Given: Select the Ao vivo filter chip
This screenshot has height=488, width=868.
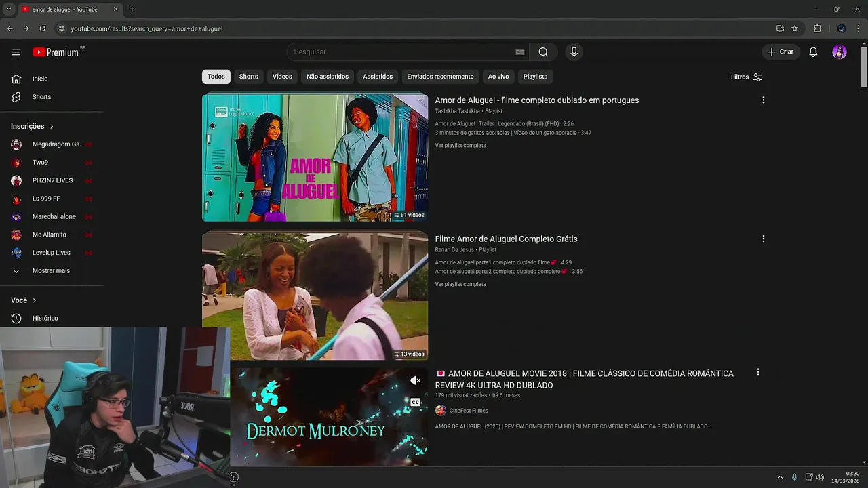Looking at the screenshot, I should (x=498, y=77).
